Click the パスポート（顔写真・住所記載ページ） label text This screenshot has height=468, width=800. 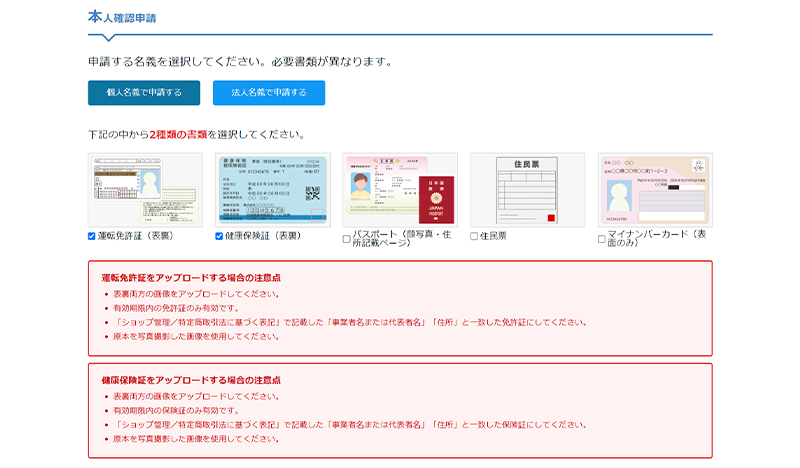[400, 237]
